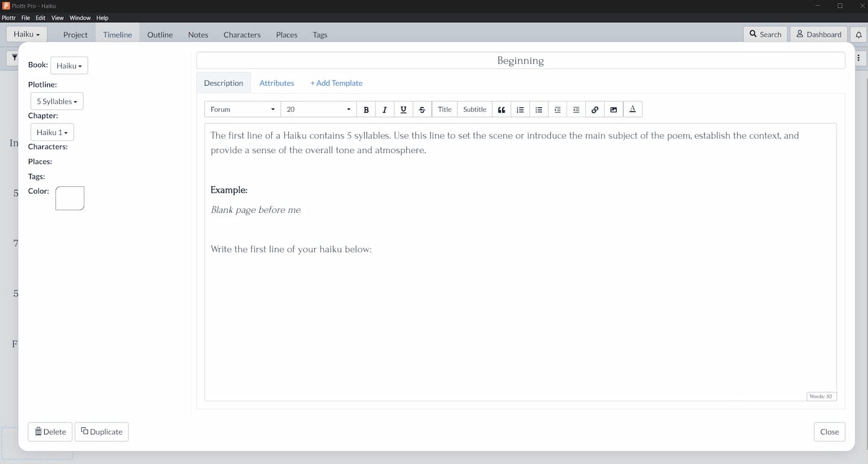Viewport: 868px width, 464px height.
Task: Expand the font size 20 dropdown
Action: (x=318, y=110)
